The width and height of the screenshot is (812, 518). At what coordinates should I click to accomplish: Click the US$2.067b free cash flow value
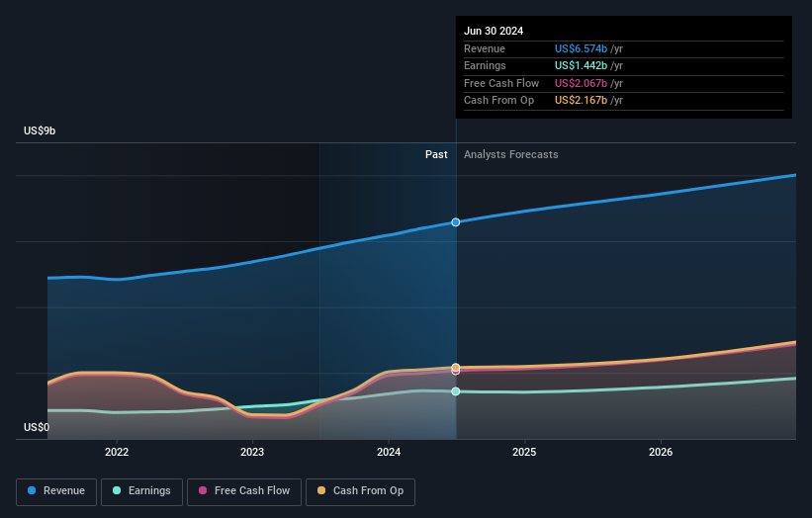coord(581,83)
